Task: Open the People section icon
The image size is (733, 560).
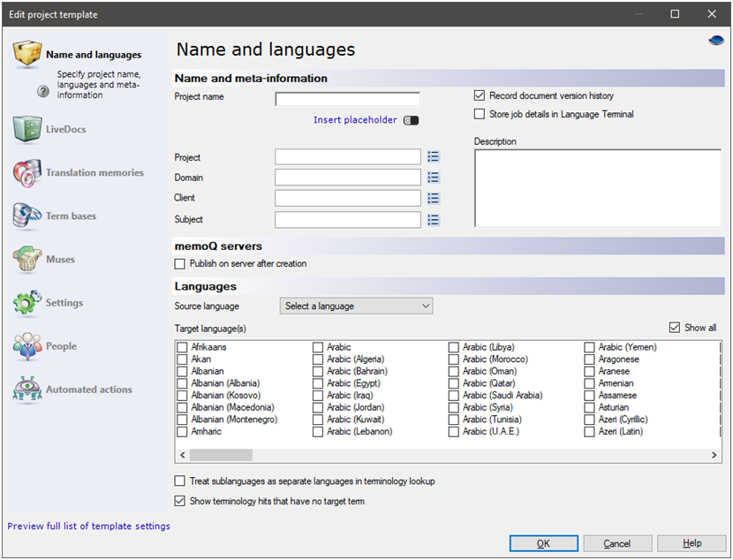Action: (27, 346)
